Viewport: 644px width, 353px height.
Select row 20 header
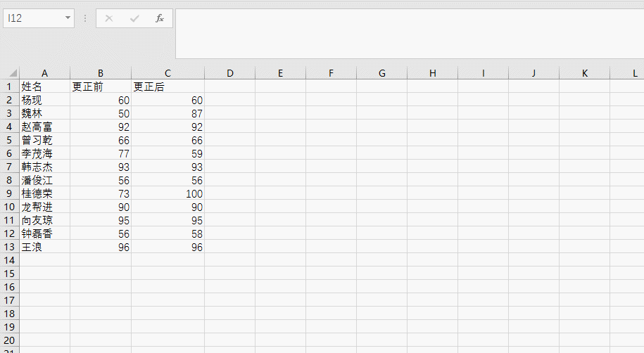[x=9, y=340]
